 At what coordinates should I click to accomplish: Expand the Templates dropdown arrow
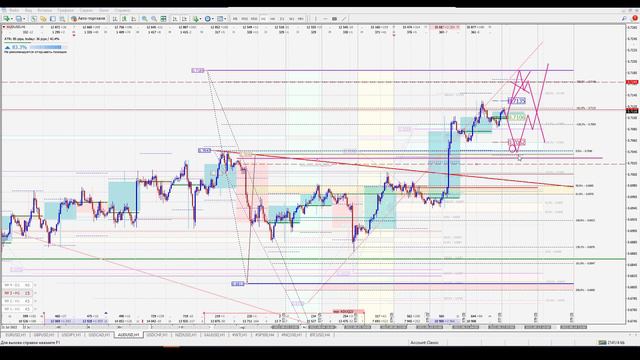tap(225, 19)
